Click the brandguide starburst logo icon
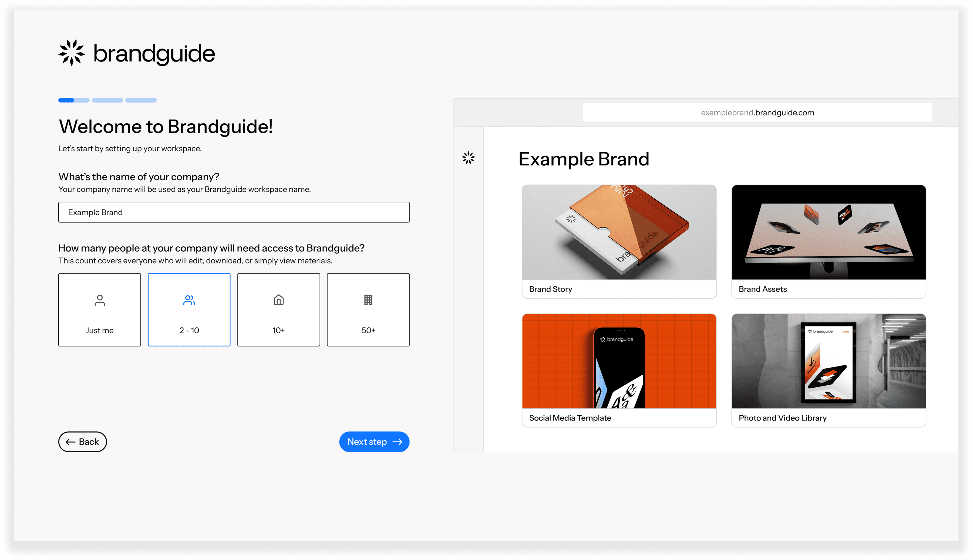The width and height of the screenshot is (973, 560). pos(72,53)
